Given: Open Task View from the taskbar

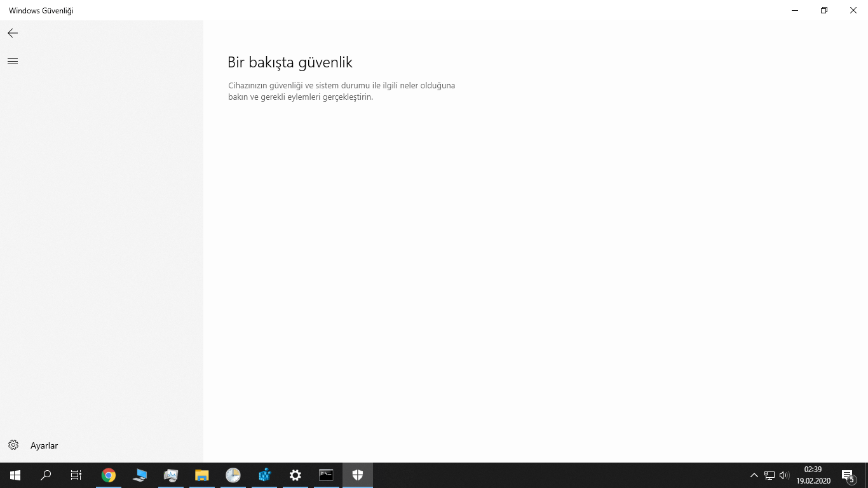Looking at the screenshot, I should [76, 475].
